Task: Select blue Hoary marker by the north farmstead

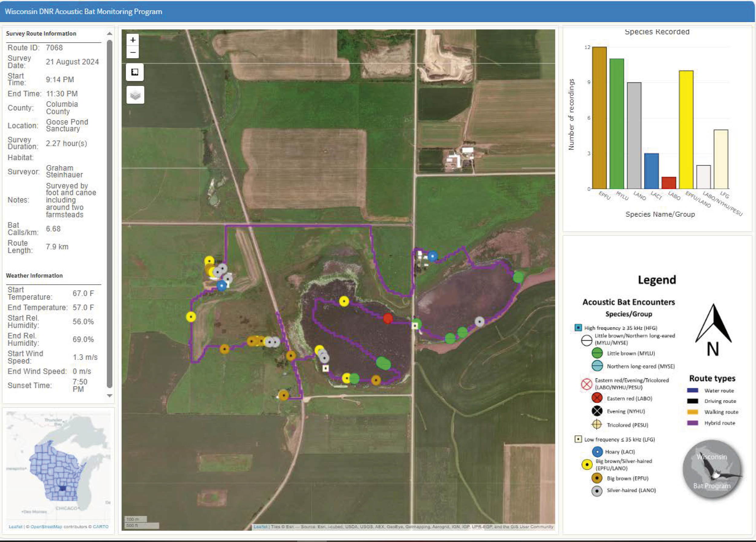Action: point(432,256)
